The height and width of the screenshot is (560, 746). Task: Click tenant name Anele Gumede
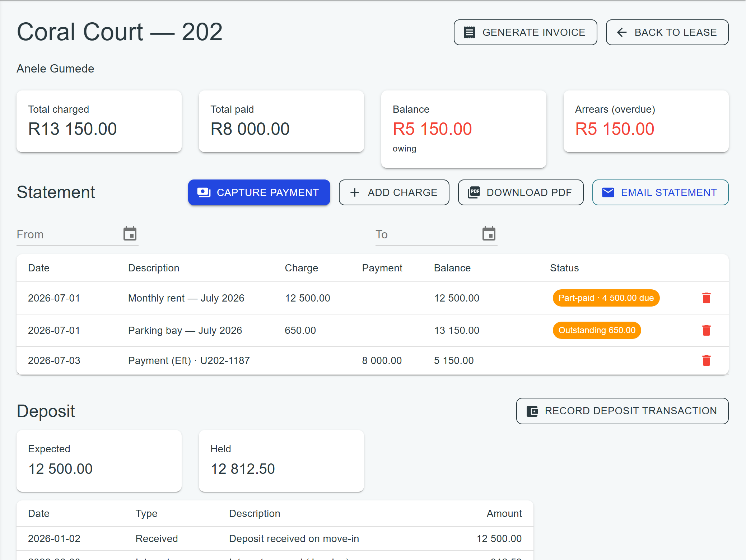[x=55, y=69]
